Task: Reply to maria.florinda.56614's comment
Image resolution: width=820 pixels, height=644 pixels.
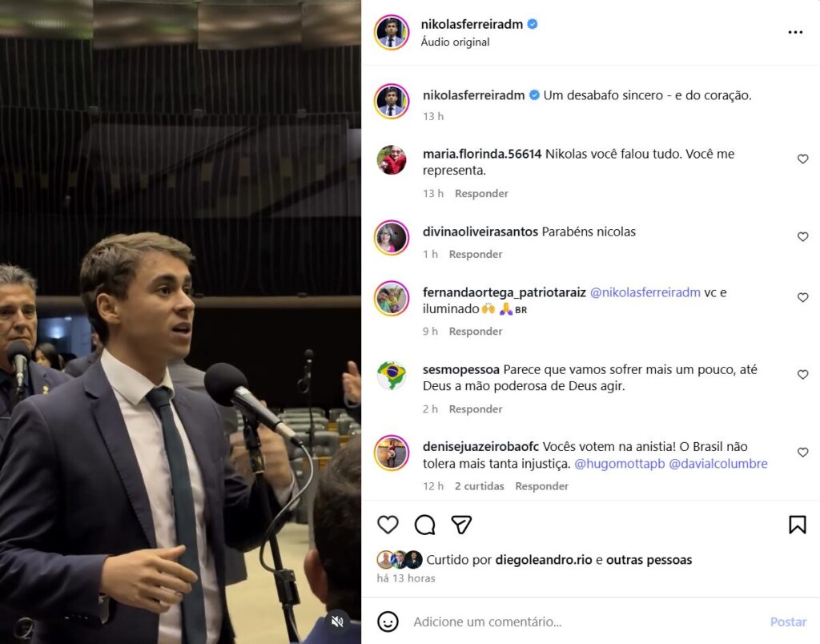Action: [481, 194]
